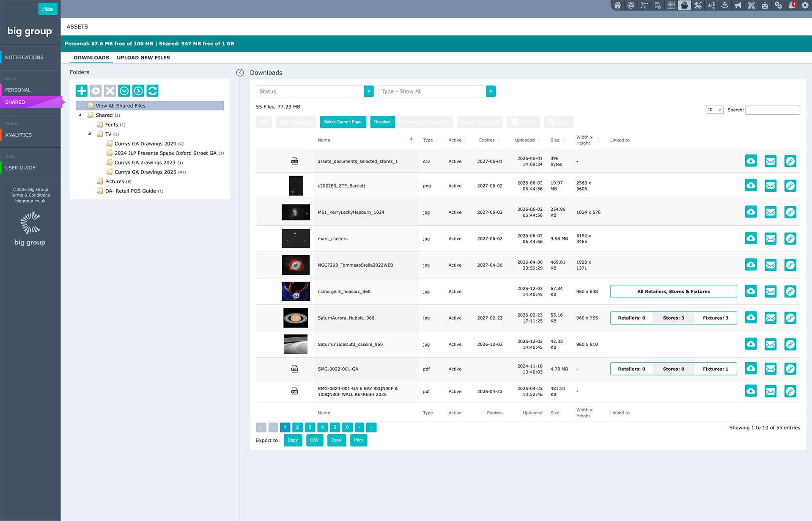
Task: Open the User Guide sidebar item
Action: [x=20, y=168]
